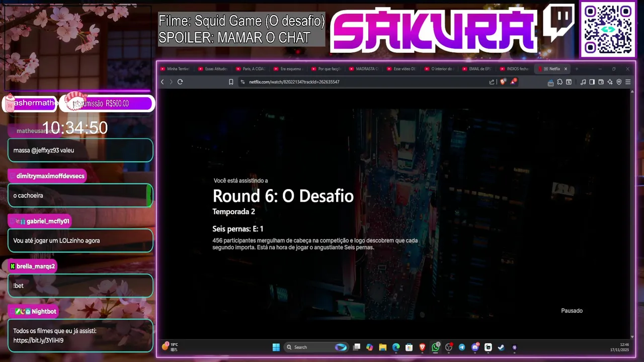Switch to the 'INDIOS fecham' tab
This screenshot has width=644, height=362.
[x=514, y=69]
